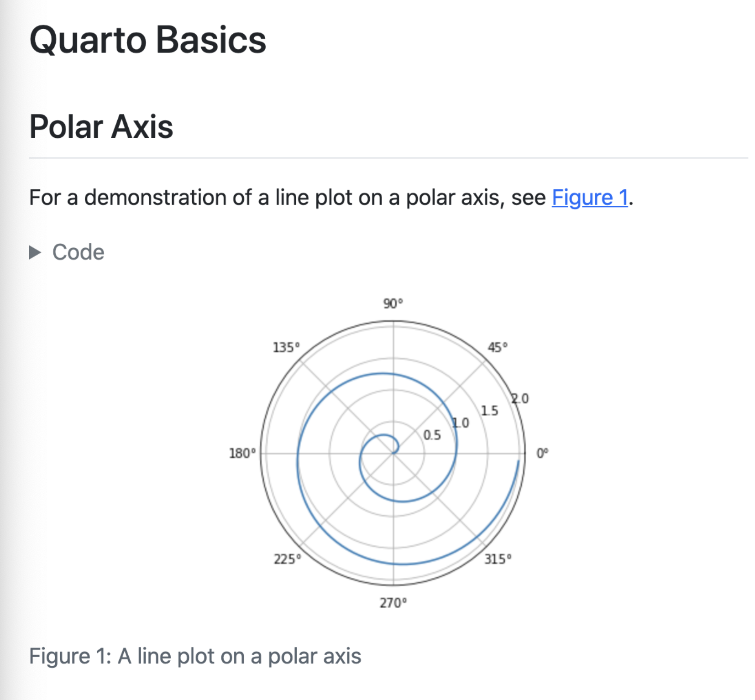The image size is (755, 700).
Task: Click the 0.5 radial tick label
Action: pos(432,435)
